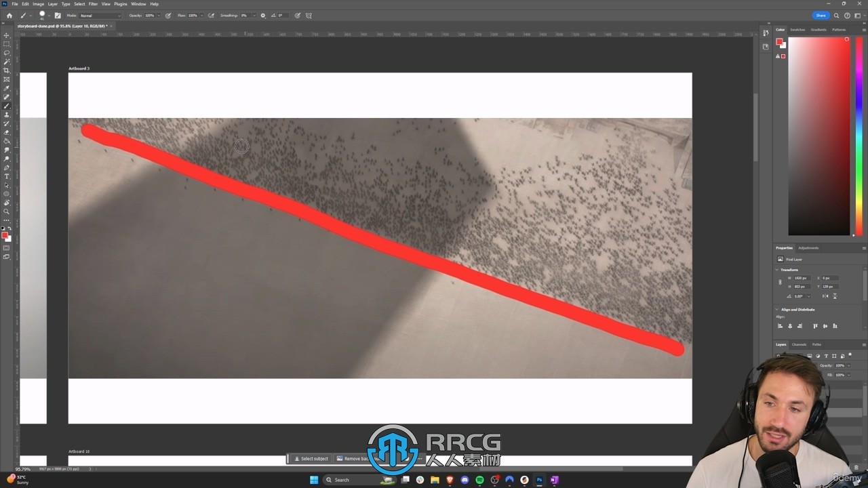Select the Move tool
Screen dimensions: 868x488
coord(7,35)
